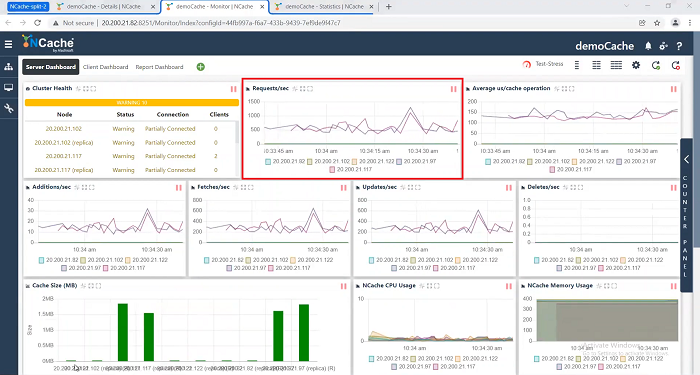
Task: Switch to three-column dashboard layout
Action: [616, 65]
